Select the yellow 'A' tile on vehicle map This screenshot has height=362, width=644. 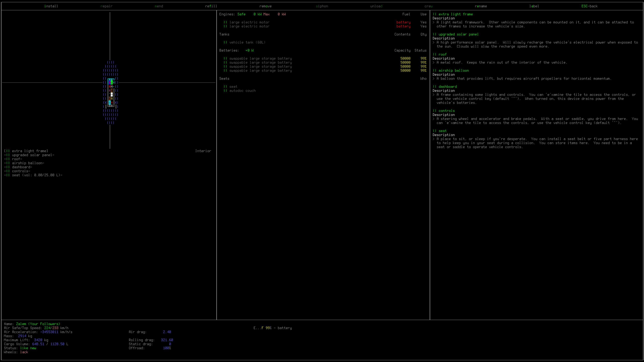pyautogui.click(x=112, y=98)
